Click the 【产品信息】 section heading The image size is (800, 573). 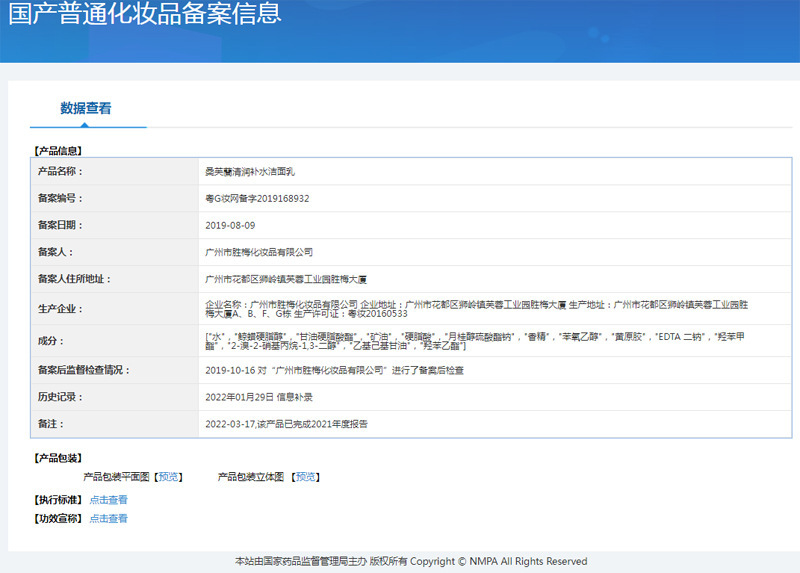point(58,151)
